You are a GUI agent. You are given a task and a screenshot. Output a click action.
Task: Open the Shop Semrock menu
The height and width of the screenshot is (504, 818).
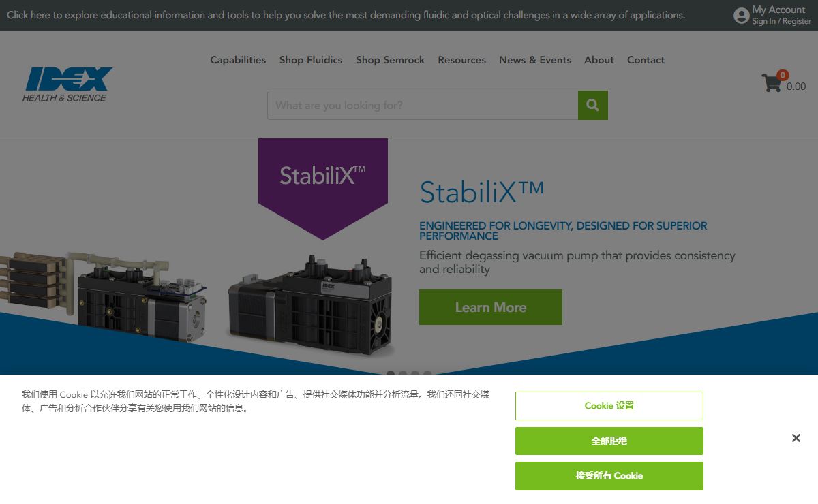[x=390, y=60]
